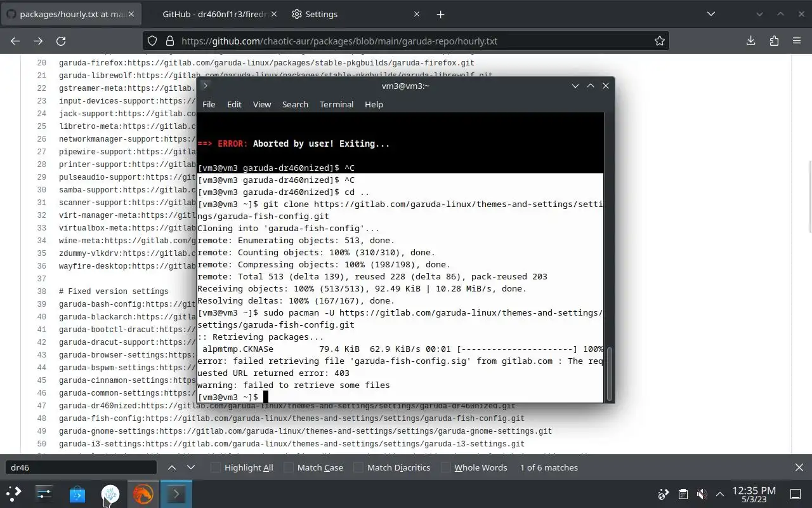Enable Highlight All in find bar
Image resolution: width=812 pixels, height=508 pixels.
[242, 467]
